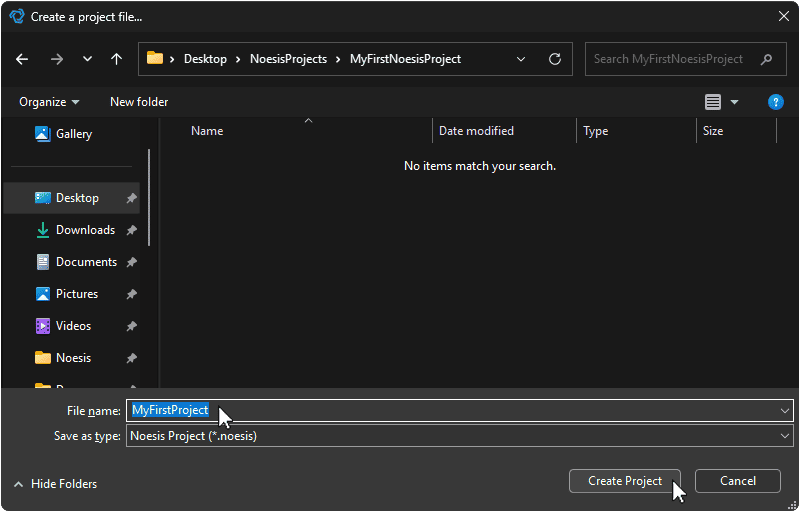Open the recent locations dropdown chevron

pyautogui.click(x=87, y=59)
